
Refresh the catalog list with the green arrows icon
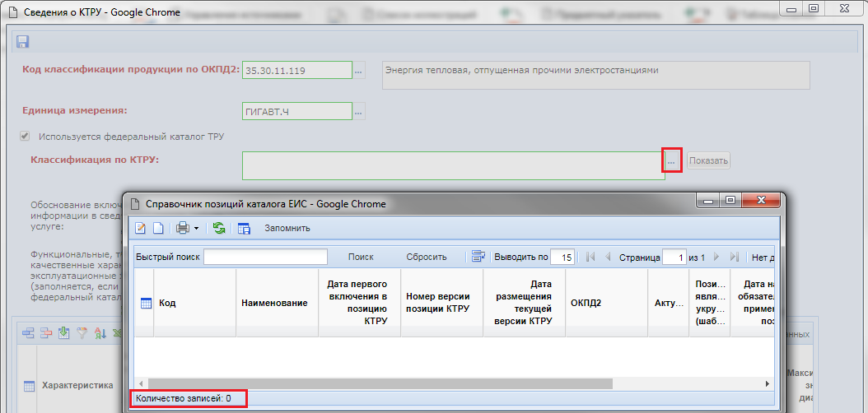click(x=219, y=228)
